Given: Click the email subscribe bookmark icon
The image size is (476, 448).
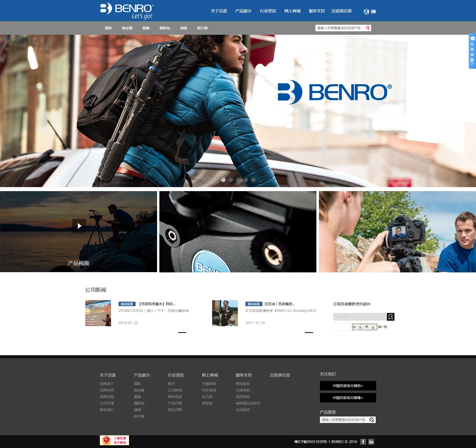Looking at the screenshot, I should click(x=390, y=317).
